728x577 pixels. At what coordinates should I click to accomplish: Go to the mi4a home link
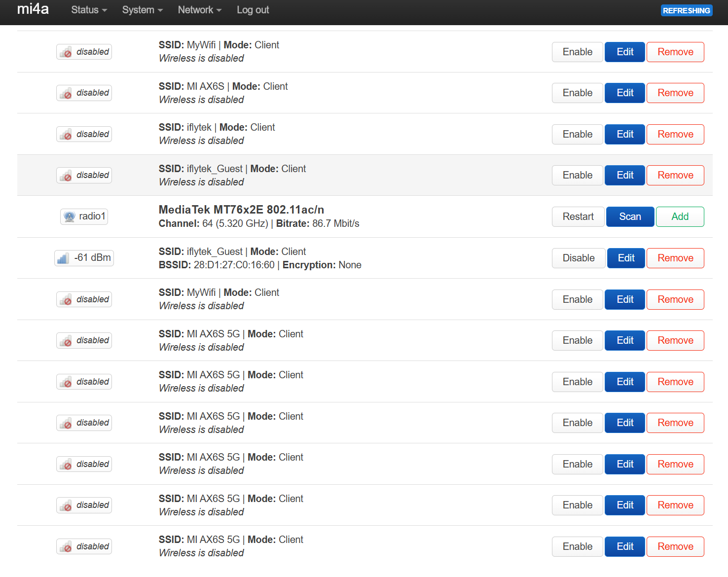tap(33, 9)
